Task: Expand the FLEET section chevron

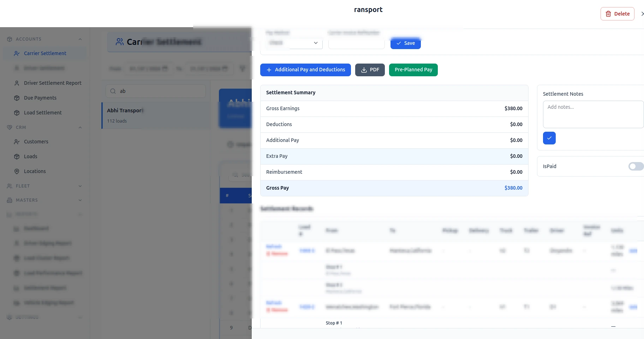Action: [80, 186]
